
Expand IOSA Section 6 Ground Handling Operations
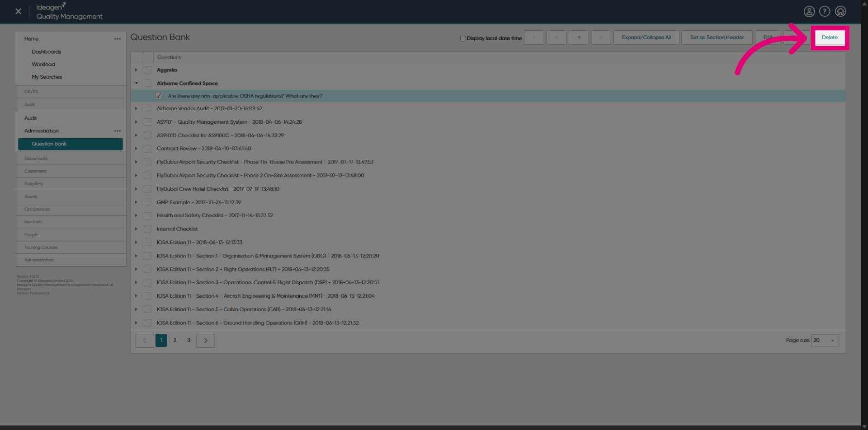pyautogui.click(x=136, y=323)
